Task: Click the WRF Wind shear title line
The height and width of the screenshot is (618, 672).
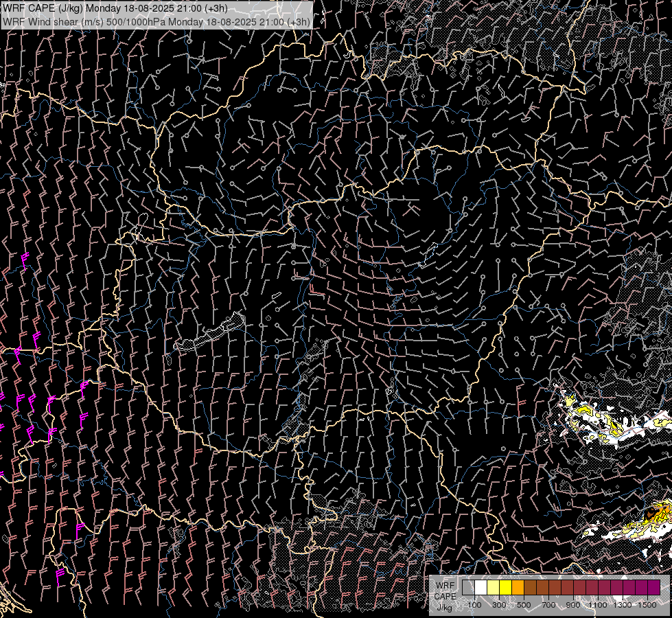Action: click(x=156, y=21)
